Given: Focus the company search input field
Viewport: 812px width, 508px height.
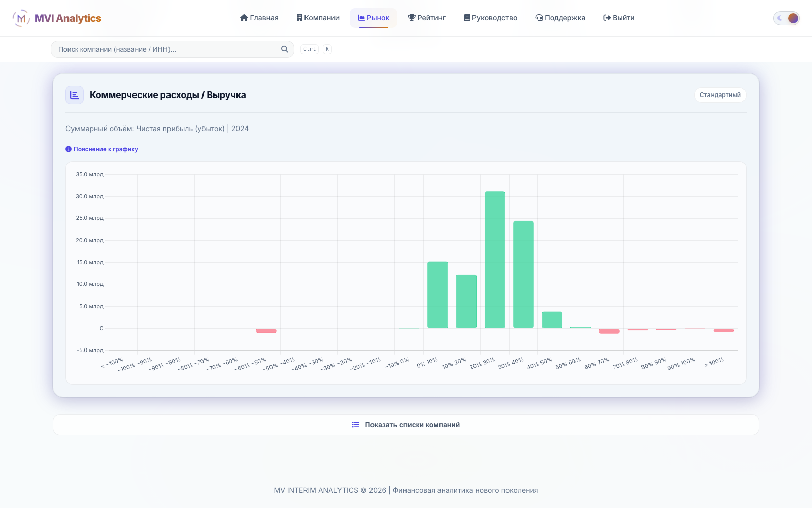Looking at the screenshot, I should point(173,49).
